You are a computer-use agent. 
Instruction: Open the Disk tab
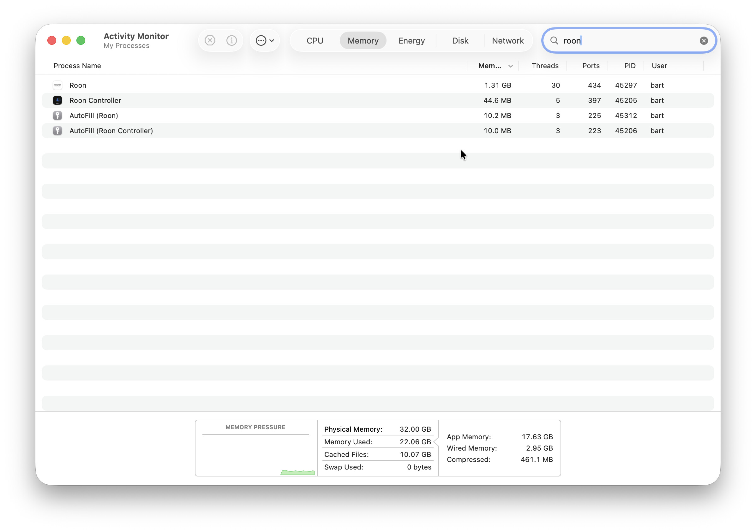[460, 40]
